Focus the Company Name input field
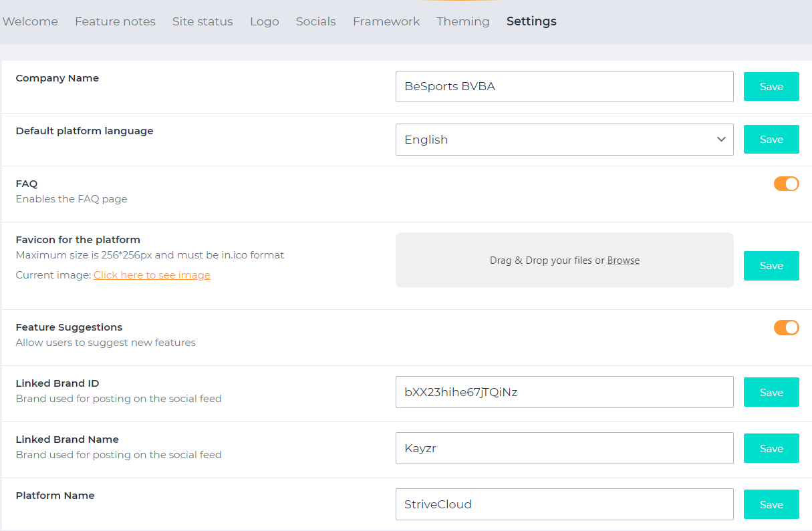Image resolution: width=812 pixels, height=531 pixels. (564, 87)
